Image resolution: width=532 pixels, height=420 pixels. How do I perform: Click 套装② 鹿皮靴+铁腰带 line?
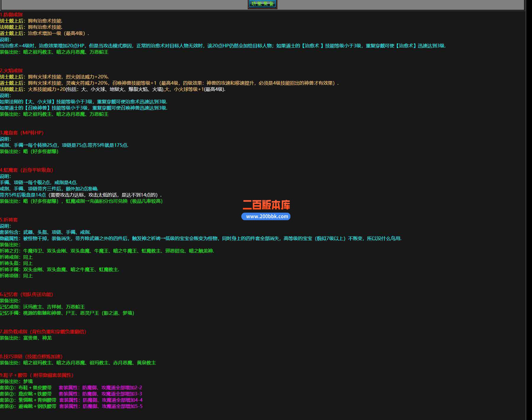(x=71, y=394)
